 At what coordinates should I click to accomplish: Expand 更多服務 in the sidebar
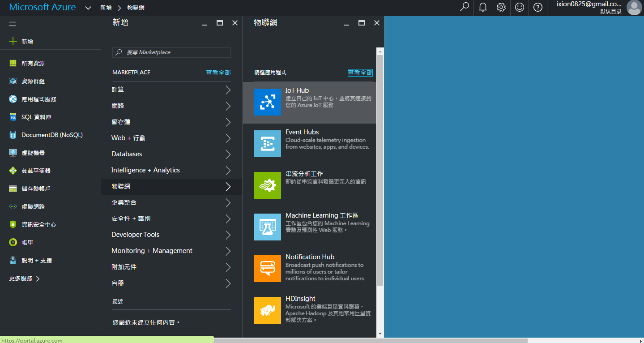24,279
